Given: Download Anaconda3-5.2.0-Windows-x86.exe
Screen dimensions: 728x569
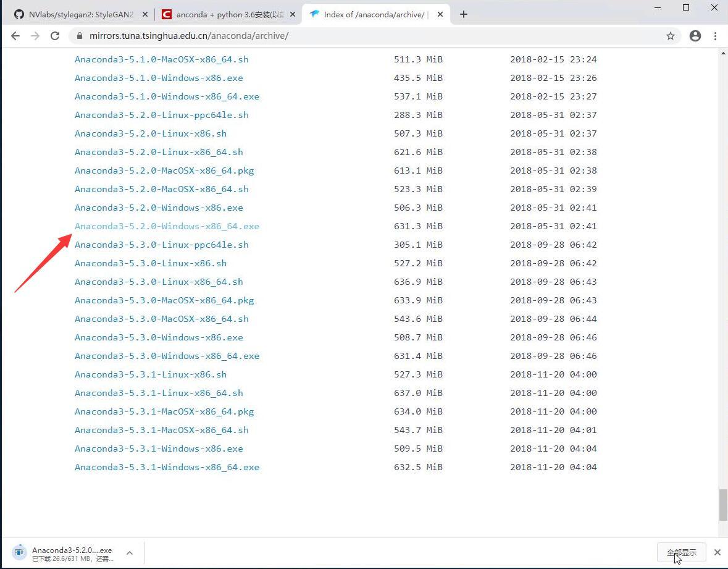Looking at the screenshot, I should [x=159, y=208].
